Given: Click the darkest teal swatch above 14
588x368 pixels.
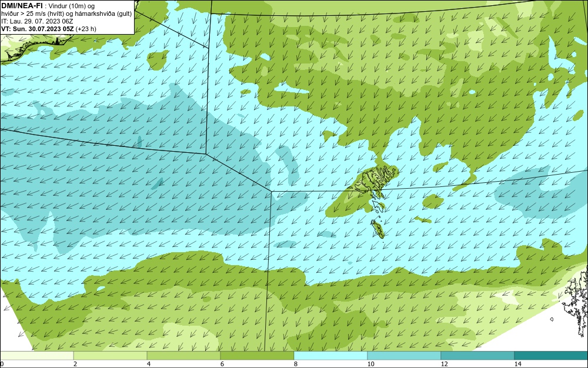Looking at the screenshot, I should click(552, 356).
